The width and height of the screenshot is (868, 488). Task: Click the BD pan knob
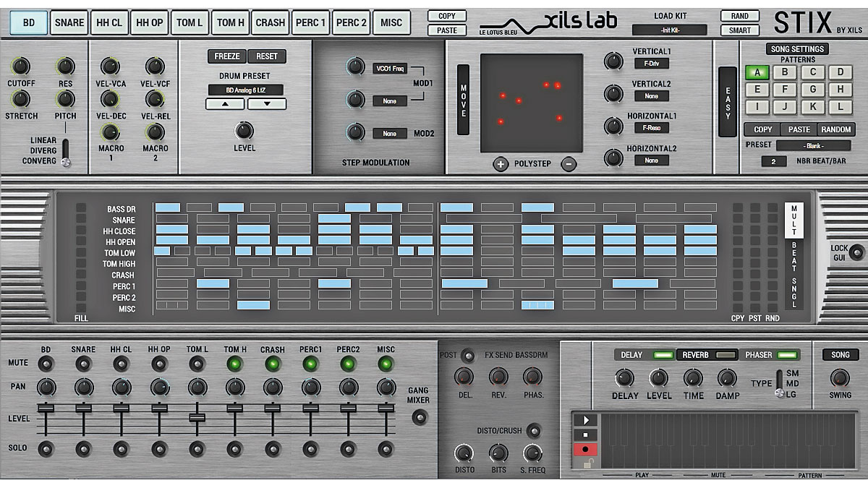click(46, 388)
